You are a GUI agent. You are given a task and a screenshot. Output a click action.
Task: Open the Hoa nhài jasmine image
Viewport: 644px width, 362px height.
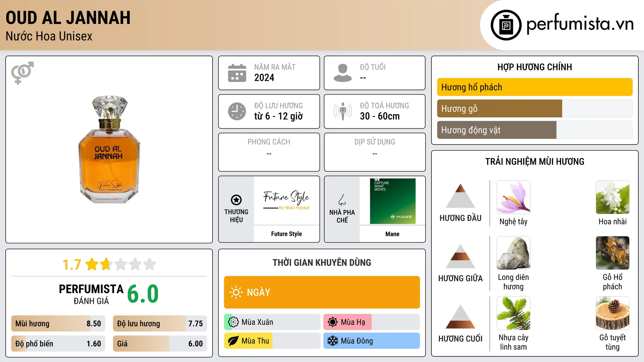pyautogui.click(x=613, y=197)
